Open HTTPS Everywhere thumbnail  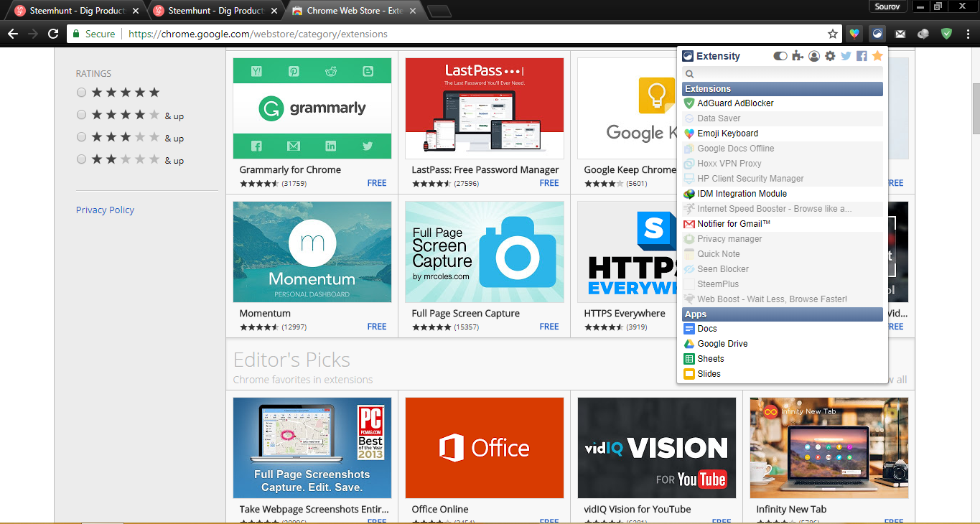pos(627,251)
